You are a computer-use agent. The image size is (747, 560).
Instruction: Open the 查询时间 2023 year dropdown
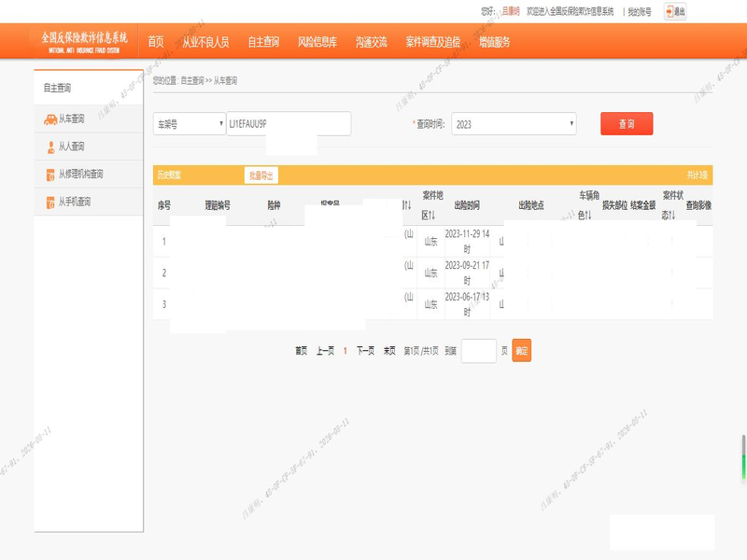(514, 124)
